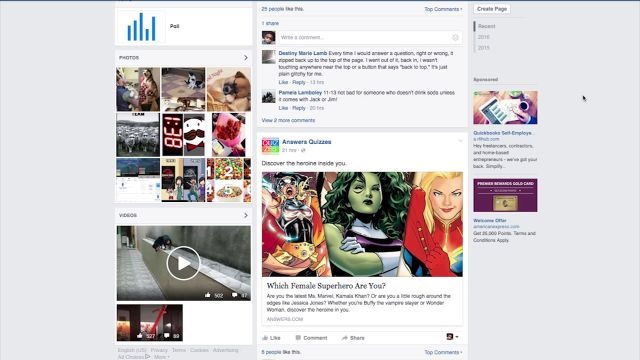This screenshot has width=640, height=360.
Task: Open the Premier Rewards Gold Card ad
Action: coord(505,195)
